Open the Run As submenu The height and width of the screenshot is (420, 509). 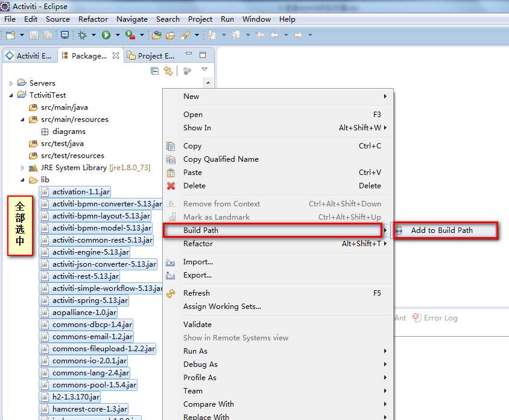point(277,351)
